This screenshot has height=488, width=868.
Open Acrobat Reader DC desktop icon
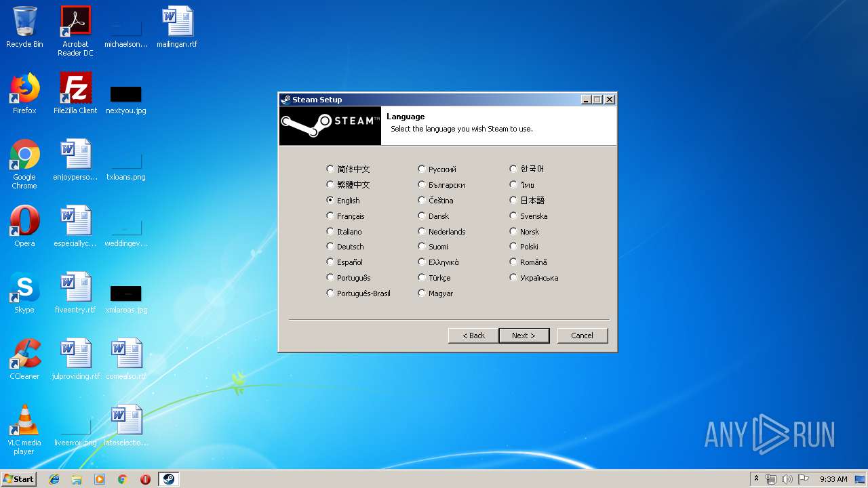point(75,31)
